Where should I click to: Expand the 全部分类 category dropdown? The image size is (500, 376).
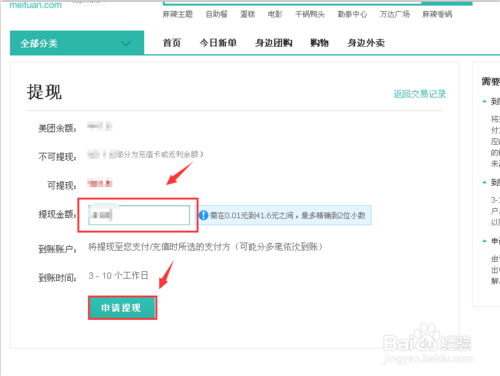point(77,43)
